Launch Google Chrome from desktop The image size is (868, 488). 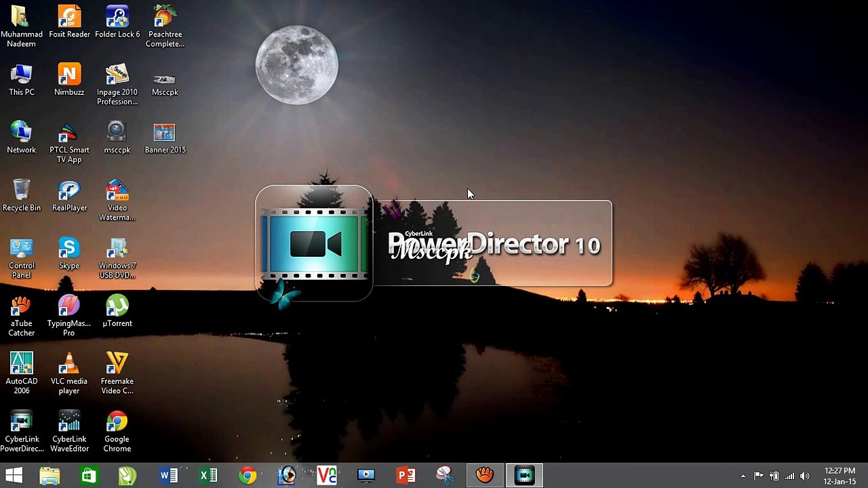117,431
